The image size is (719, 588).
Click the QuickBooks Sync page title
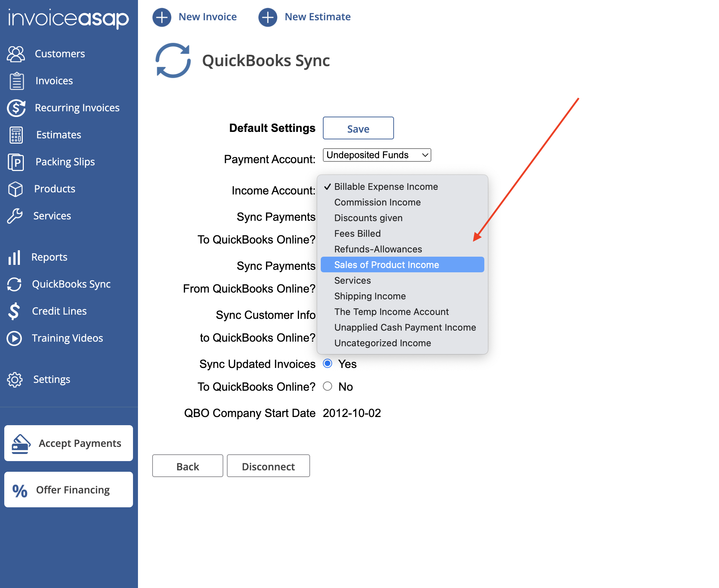click(266, 60)
